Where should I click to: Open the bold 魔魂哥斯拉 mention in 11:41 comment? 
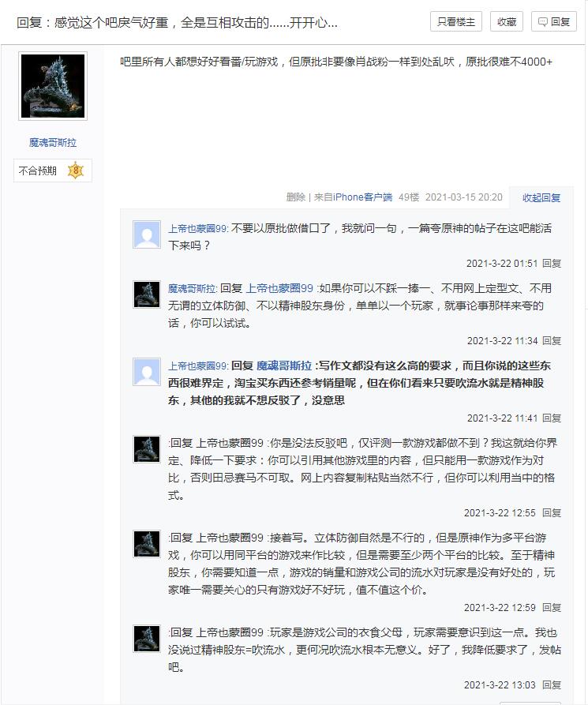[284, 366]
